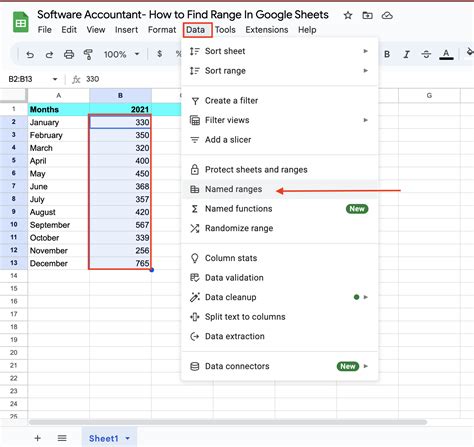Expand the Sort range submenu
474x447 pixels.
click(x=366, y=71)
